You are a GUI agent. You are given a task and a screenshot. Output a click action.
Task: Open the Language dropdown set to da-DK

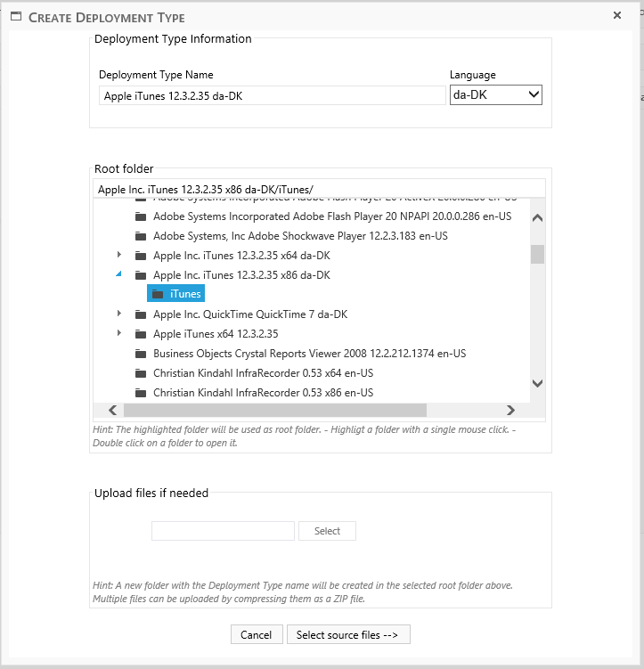coord(495,94)
